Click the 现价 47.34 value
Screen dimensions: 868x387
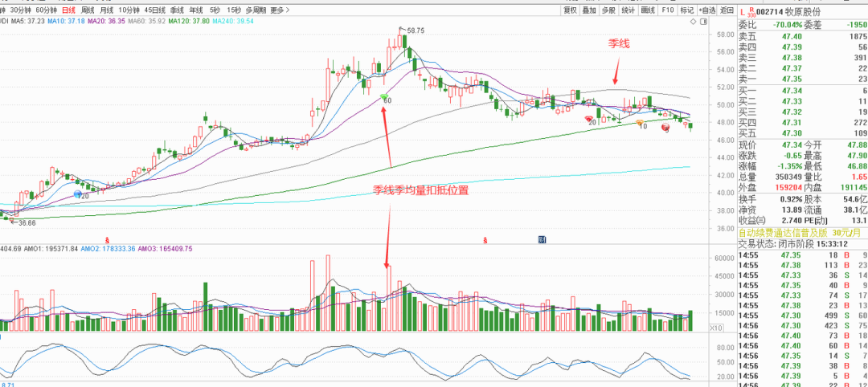(x=791, y=145)
